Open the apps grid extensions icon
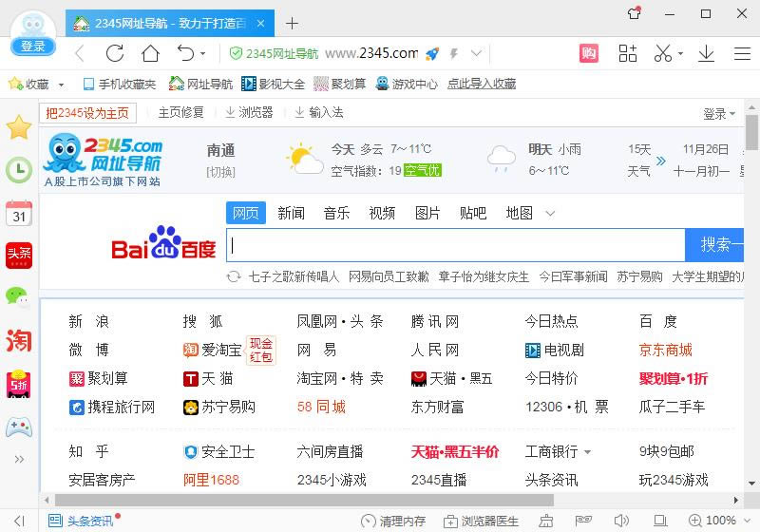Viewport: 760px width, 532px height. tap(628, 53)
